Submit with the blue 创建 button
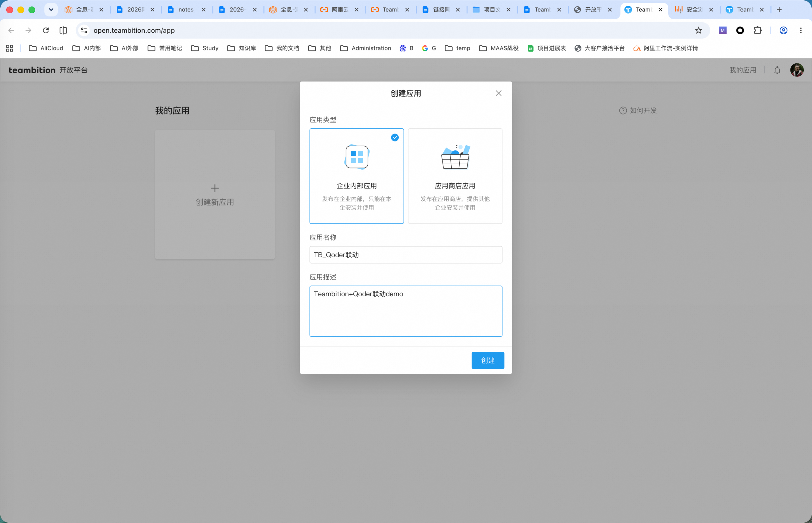This screenshot has height=523, width=812. [488, 360]
